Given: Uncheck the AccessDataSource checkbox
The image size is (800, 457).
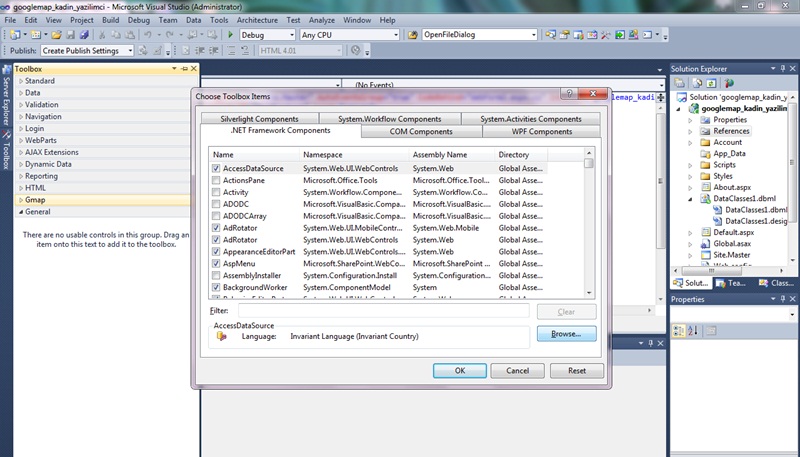Looking at the screenshot, I should click(x=216, y=168).
